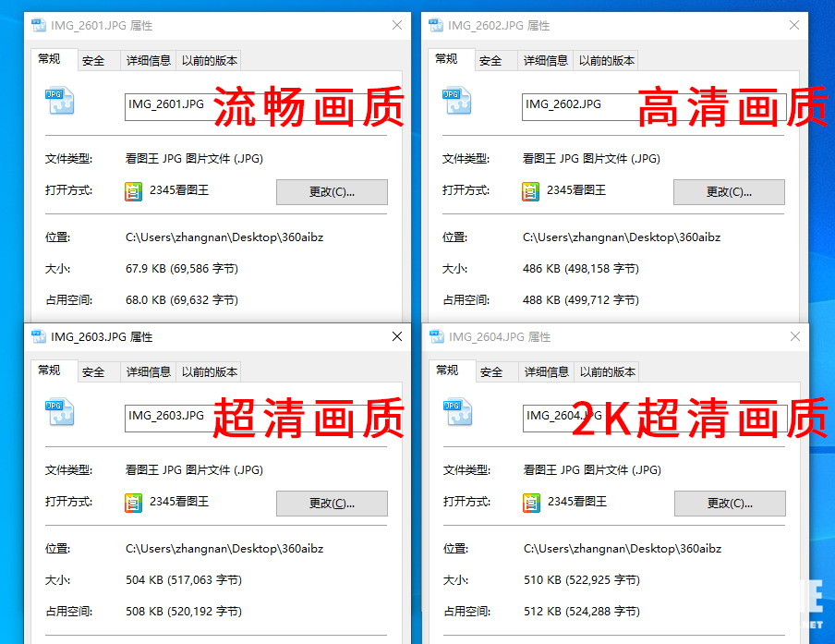This screenshot has width=835, height=644.
Task: Click the JPG file icon in IMG_2604 properties
Action: (x=458, y=412)
